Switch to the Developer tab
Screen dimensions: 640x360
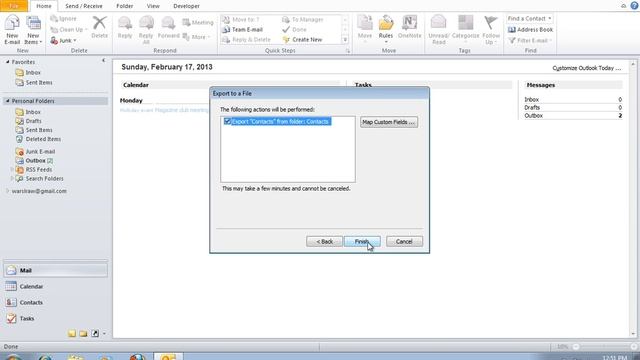pos(186,6)
